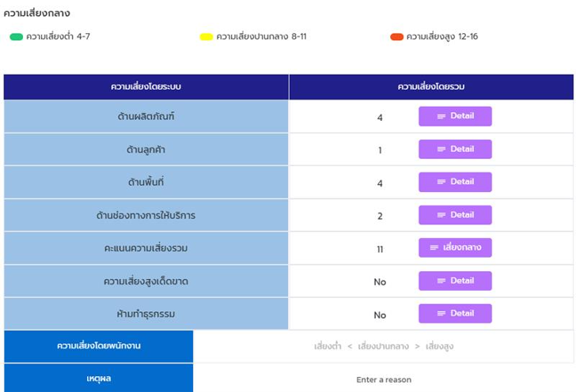Open Detail for ด้านพื้นที่ row
Screen dimensions: 576x392
click(455, 182)
